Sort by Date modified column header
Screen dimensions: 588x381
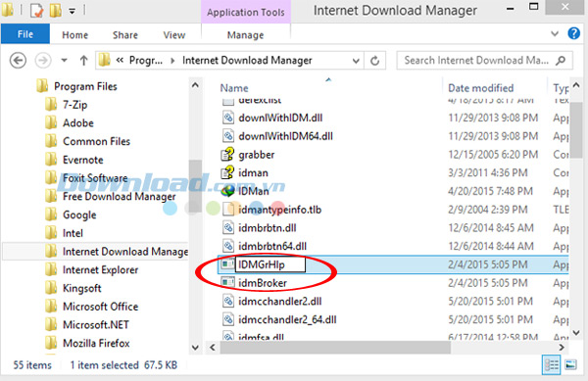[x=481, y=88]
